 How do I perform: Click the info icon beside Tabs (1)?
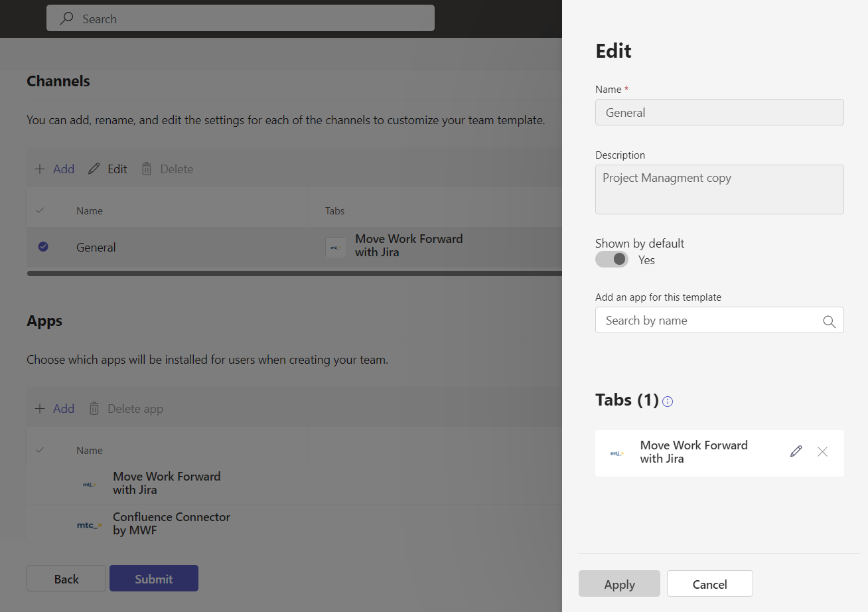[668, 401]
